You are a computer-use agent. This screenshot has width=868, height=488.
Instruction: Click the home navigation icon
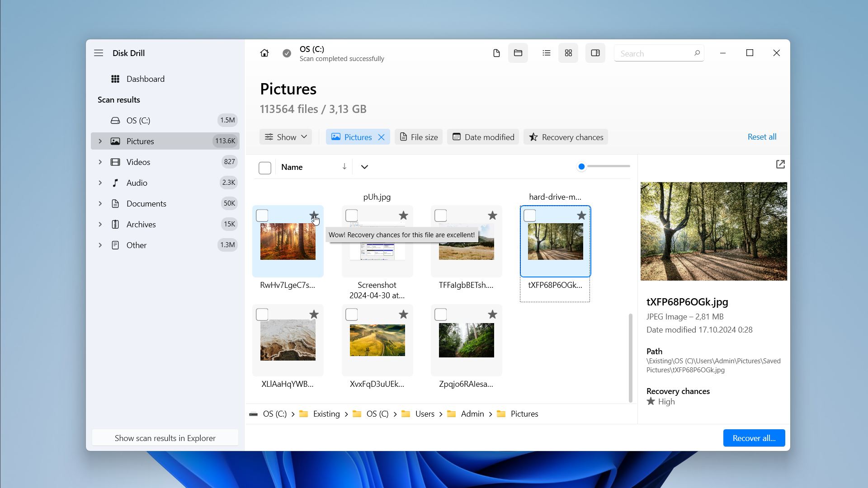coord(264,53)
